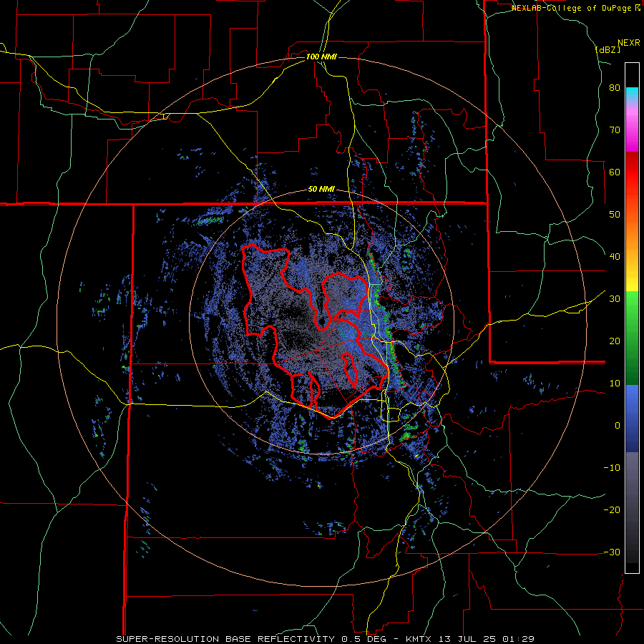This screenshot has width=644, height=644.
Task: Click the 10 value on the dBZ scale
Action: [x=615, y=384]
